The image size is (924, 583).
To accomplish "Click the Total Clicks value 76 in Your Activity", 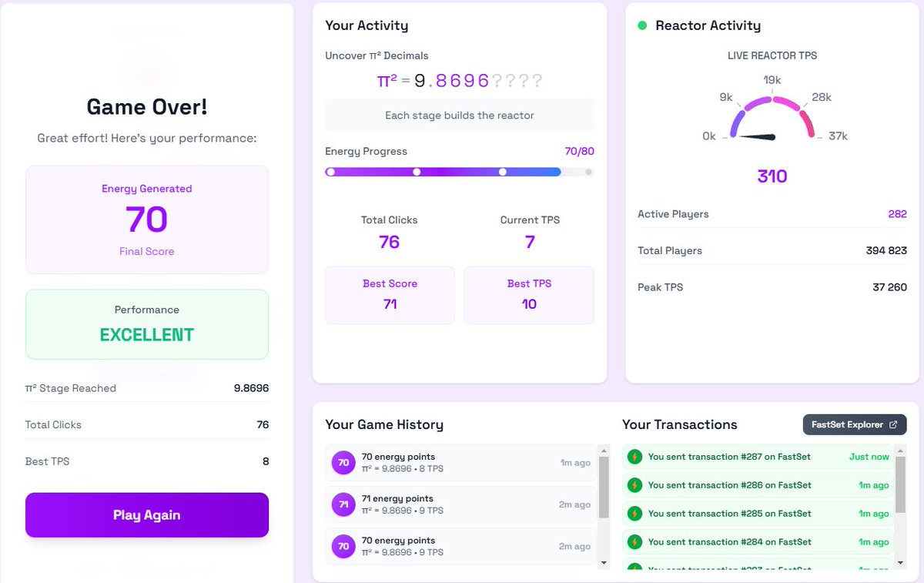I will 390,242.
